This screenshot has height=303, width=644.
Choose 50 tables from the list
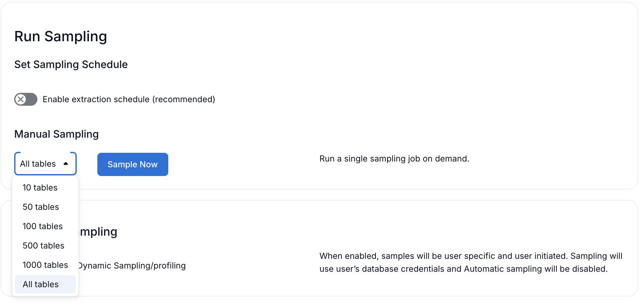(41, 207)
